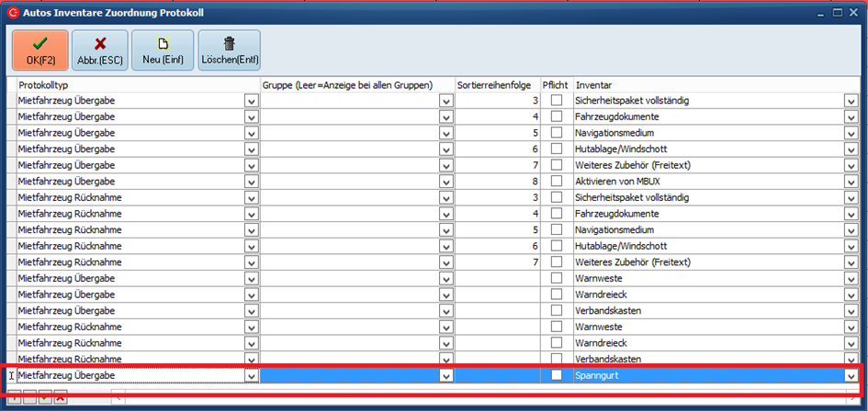Click the highlighted blue Gruppe cell
Screen dimensions: 868x411
349,375
